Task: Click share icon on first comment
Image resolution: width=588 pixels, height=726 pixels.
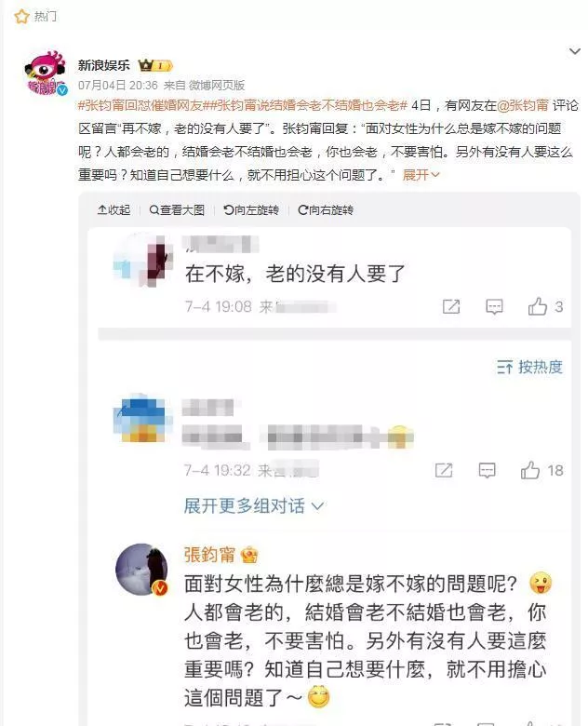Action: [451, 306]
